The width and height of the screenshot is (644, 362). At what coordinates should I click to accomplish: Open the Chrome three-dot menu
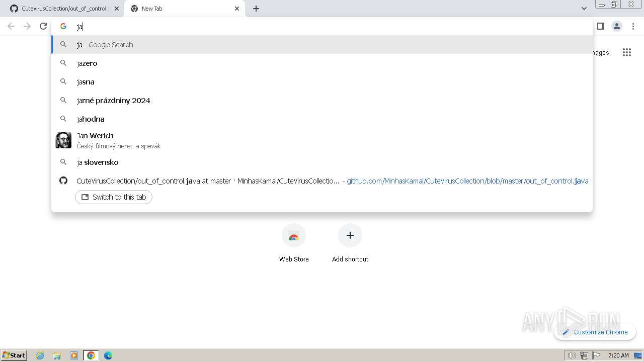point(633,26)
